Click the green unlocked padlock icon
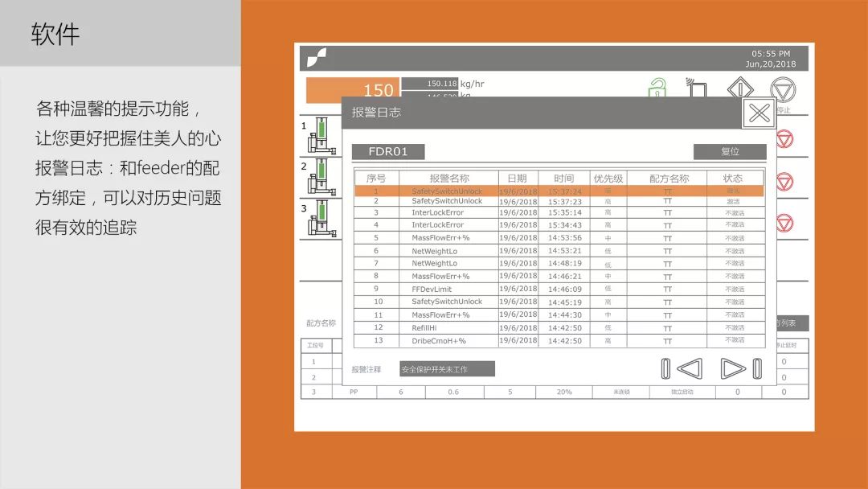868x489 pixels. pos(656,85)
